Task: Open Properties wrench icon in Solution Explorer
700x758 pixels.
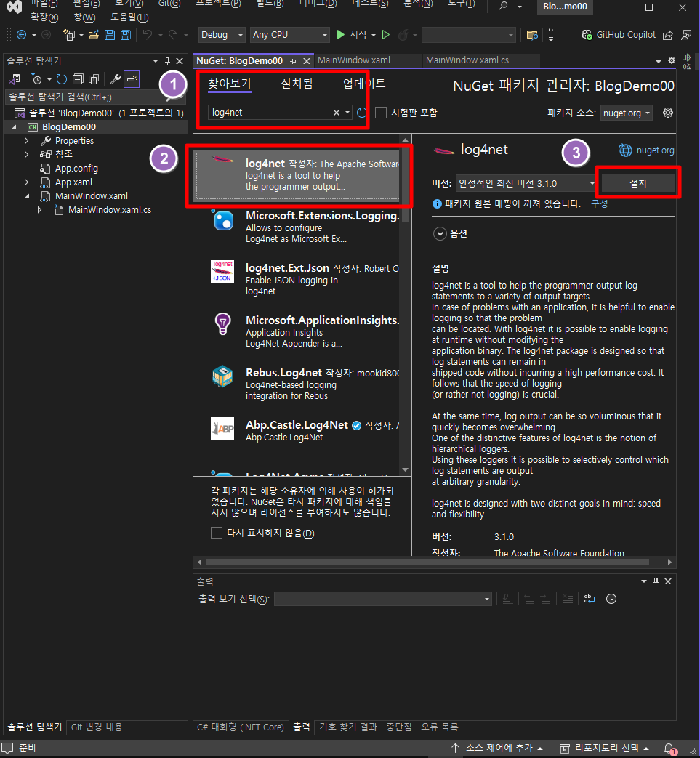Action: 115,78
